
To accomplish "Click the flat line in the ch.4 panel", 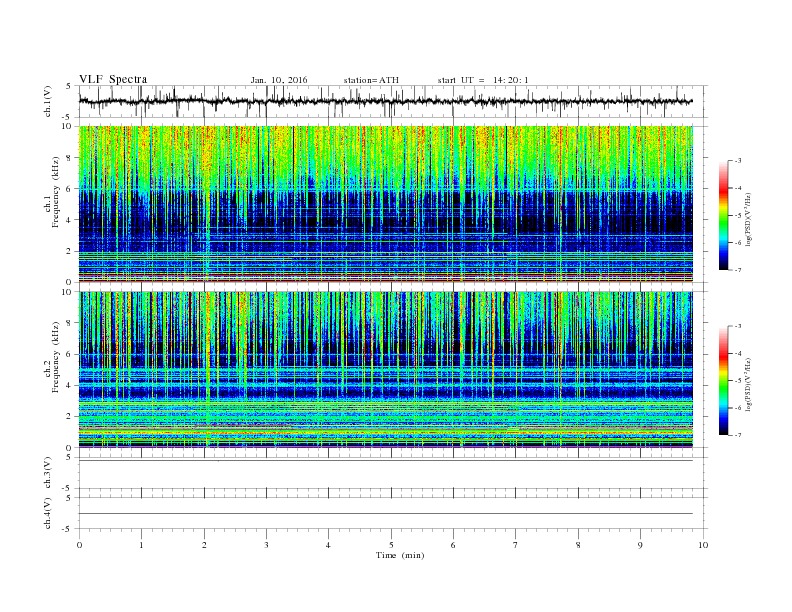I will (x=385, y=514).
